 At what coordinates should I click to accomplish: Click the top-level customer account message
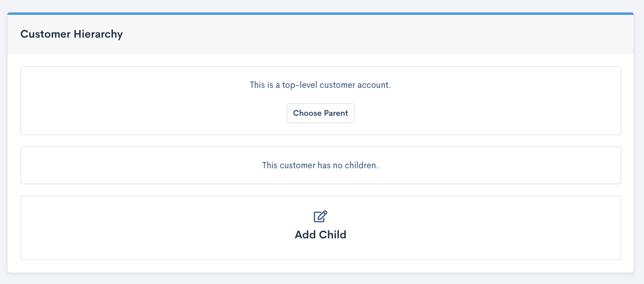[320, 85]
